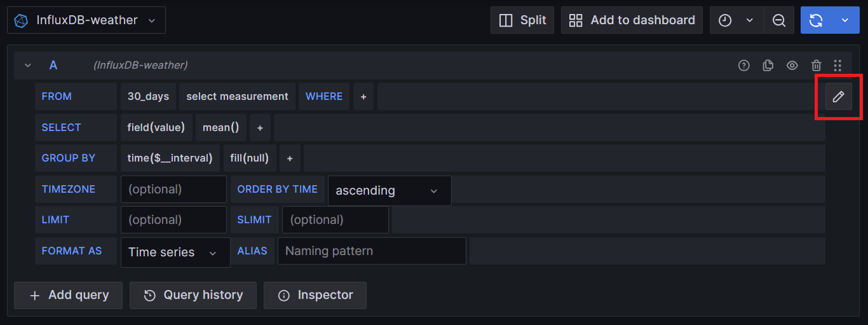Viewport: 868px width, 325px height.
Task: Rename query A by clicking its name
Action: click(x=53, y=66)
